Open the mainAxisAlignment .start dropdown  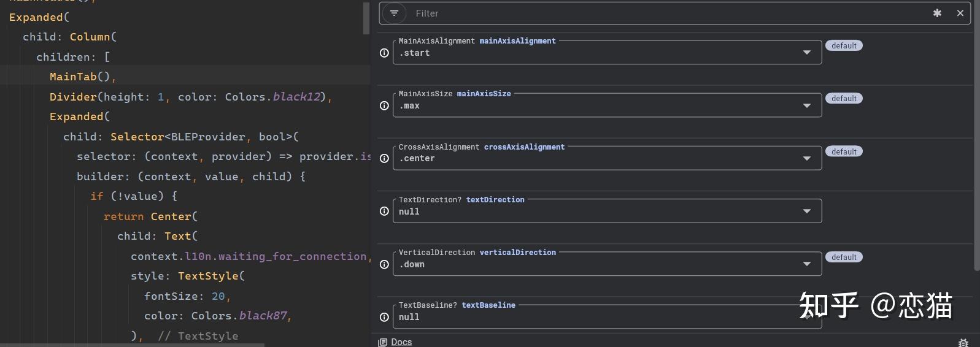607,53
